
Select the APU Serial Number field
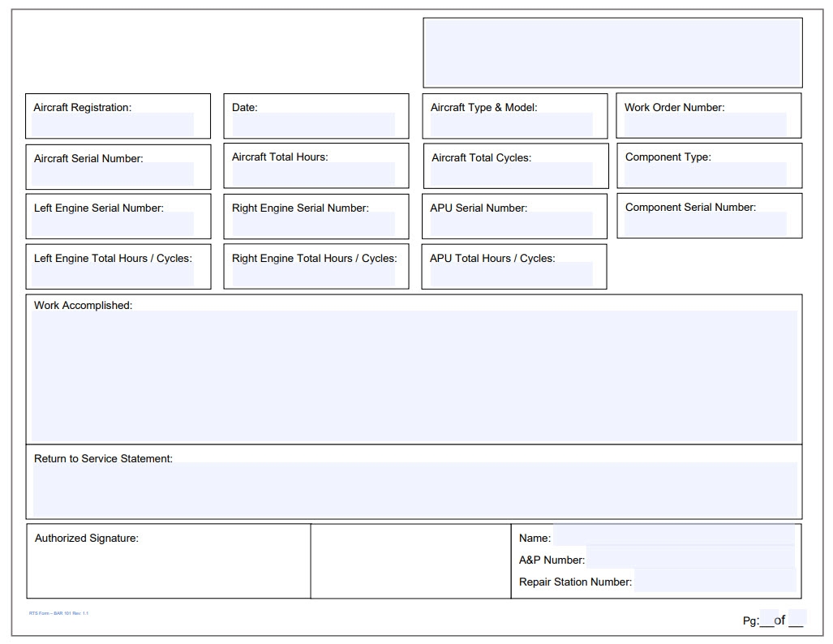click(512, 225)
